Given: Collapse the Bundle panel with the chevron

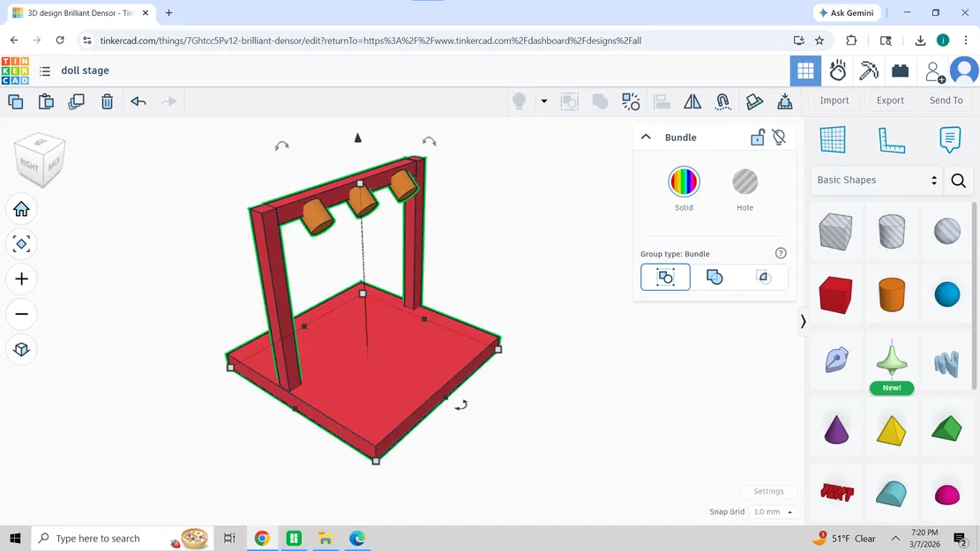Looking at the screenshot, I should [x=645, y=138].
